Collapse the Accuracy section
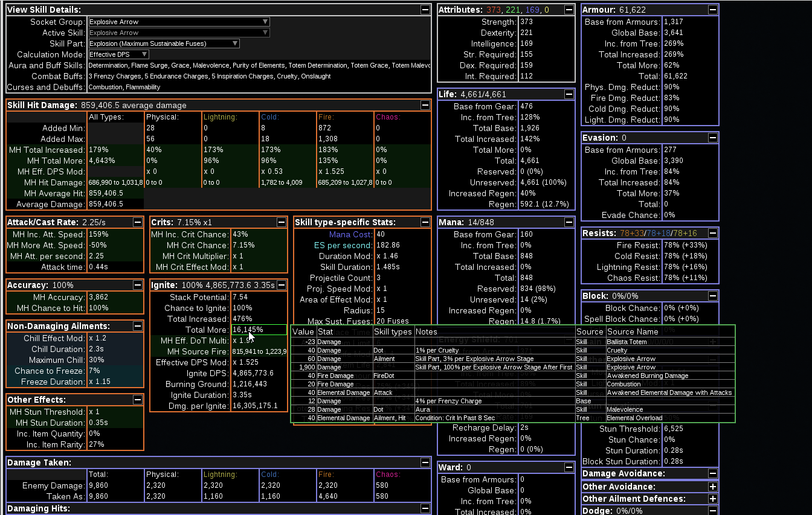This screenshot has width=812, height=515. pyautogui.click(x=138, y=285)
